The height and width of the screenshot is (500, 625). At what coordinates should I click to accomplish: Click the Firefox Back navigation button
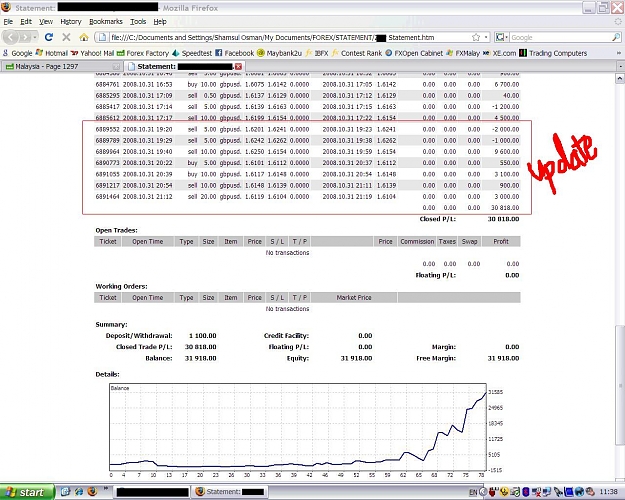[11, 37]
